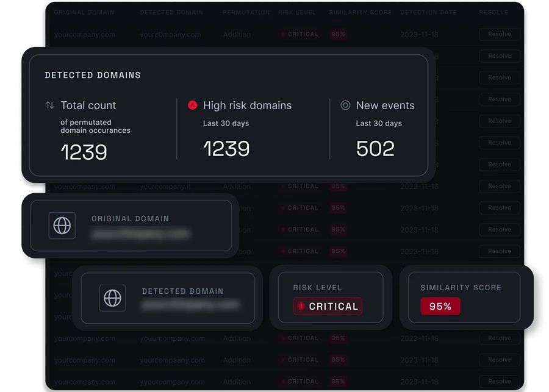Click the globe icon in Original Domain card
This screenshot has height=392, width=549.
pyautogui.click(x=62, y=226)
